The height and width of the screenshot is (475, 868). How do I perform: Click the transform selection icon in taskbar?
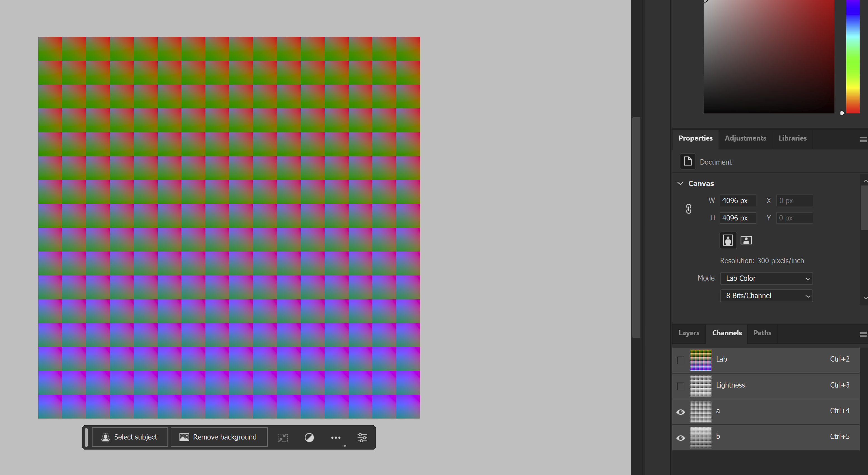(x=283, y=437)
